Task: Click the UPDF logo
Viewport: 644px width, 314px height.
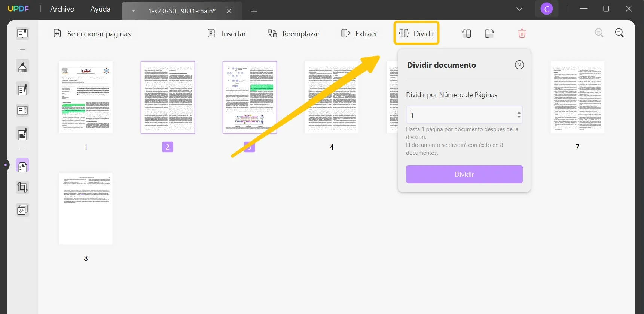Action: click(18, 9)
